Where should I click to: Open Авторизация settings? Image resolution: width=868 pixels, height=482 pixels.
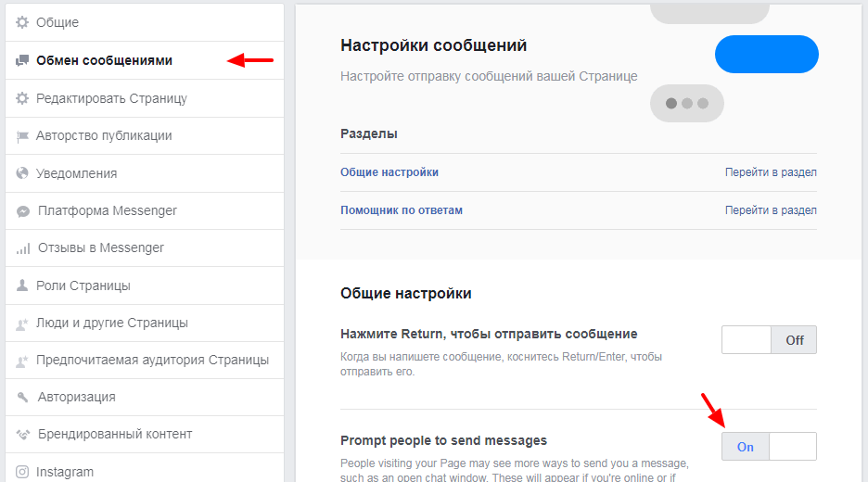pos(145,398)
